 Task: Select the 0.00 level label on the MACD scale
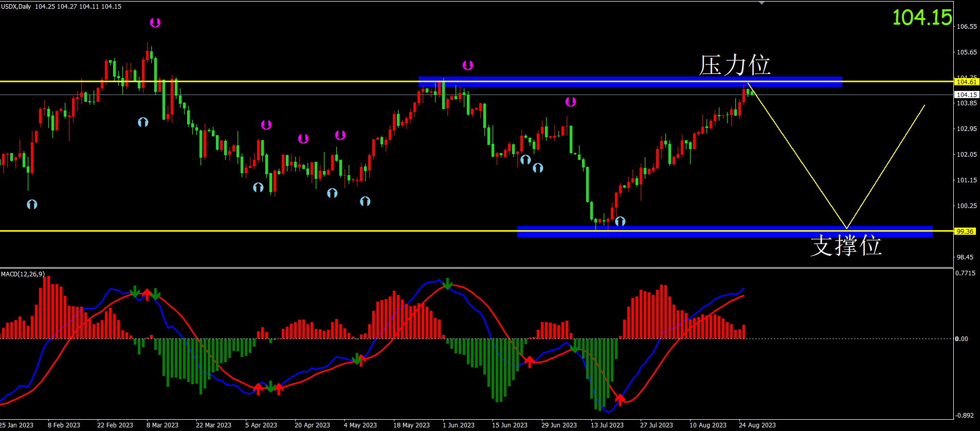pos(961,339)
